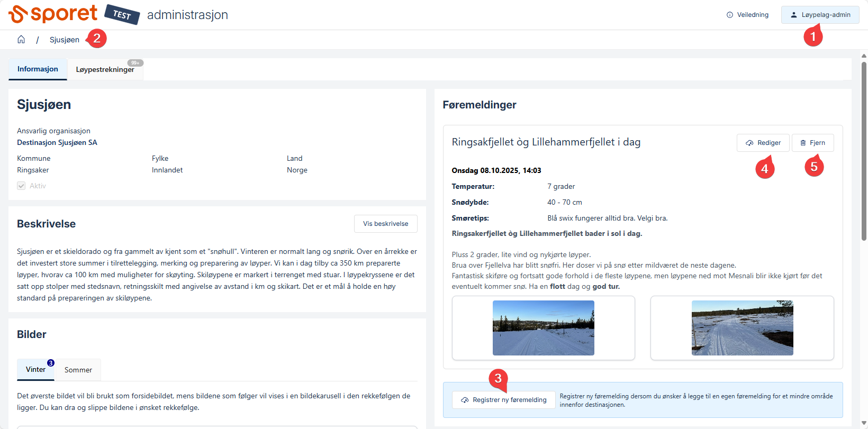Click the Bilder heading
The width and height of the screenshot is (868, 429).
[x=32, y=334]
